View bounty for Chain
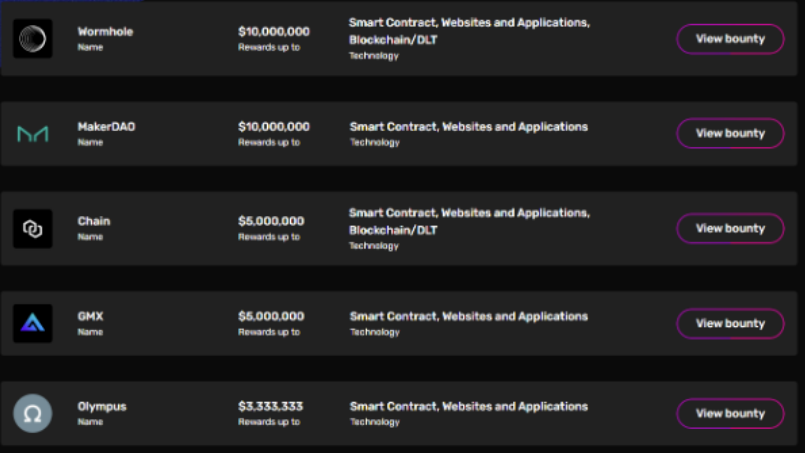This screenshot has height=453, width=805. [730, 229]
